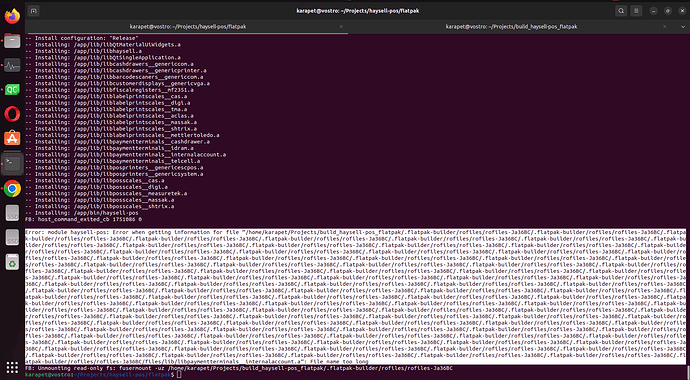This screenshot has width=690, height=380.
Task: Open the terminal hamburger menu
Action: tap(636, 11)
